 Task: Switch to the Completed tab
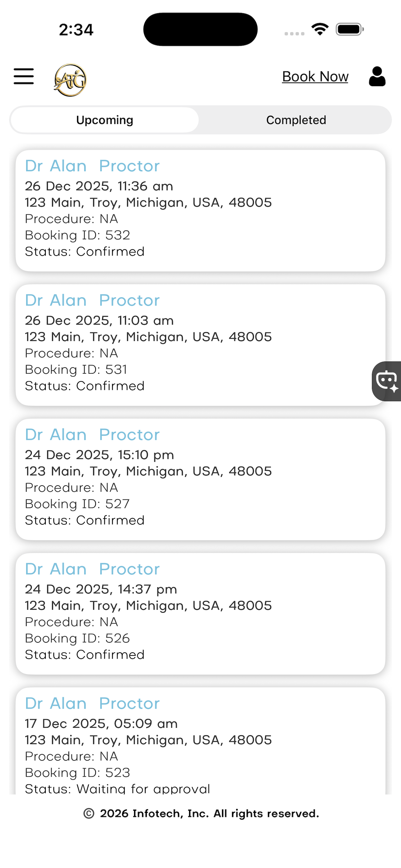(x=296, y=120)
